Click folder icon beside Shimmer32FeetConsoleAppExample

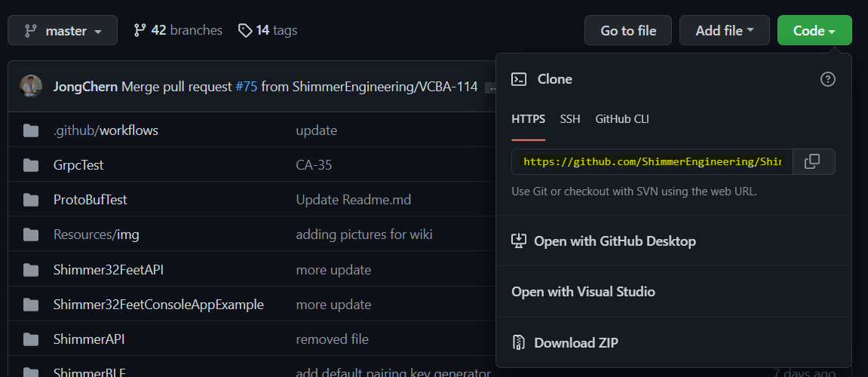(31, 305)
